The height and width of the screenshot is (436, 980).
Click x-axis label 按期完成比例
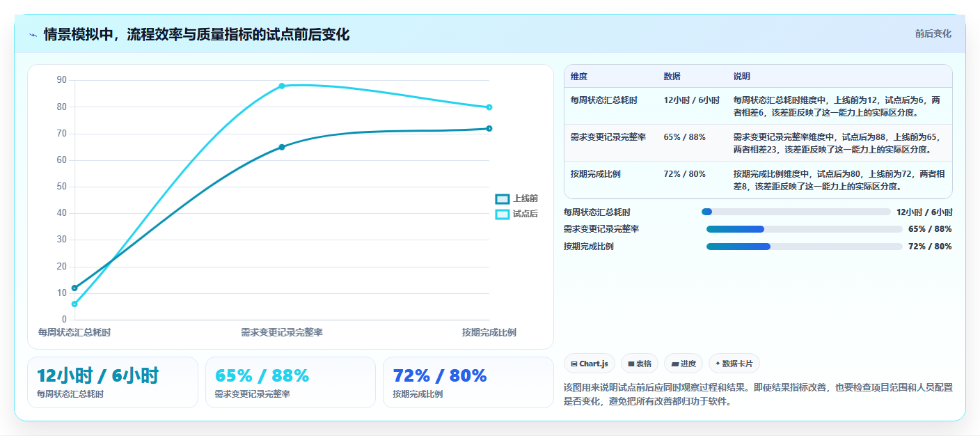[x=489, y=333]
